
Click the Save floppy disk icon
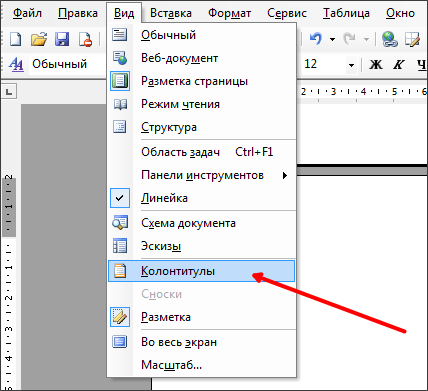(x=62, y=39)
